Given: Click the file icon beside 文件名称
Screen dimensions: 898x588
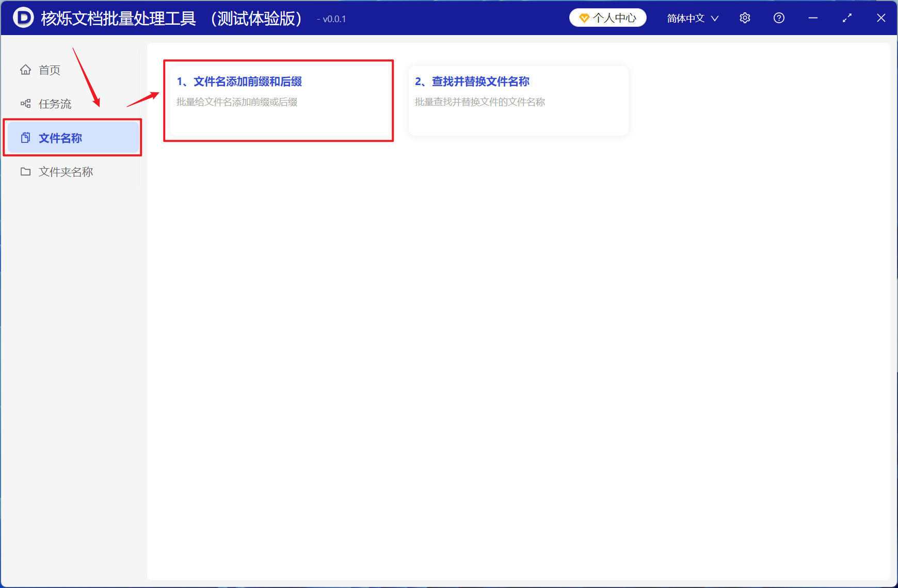Looking at the screenshot, I should click(x=25, y=138).
